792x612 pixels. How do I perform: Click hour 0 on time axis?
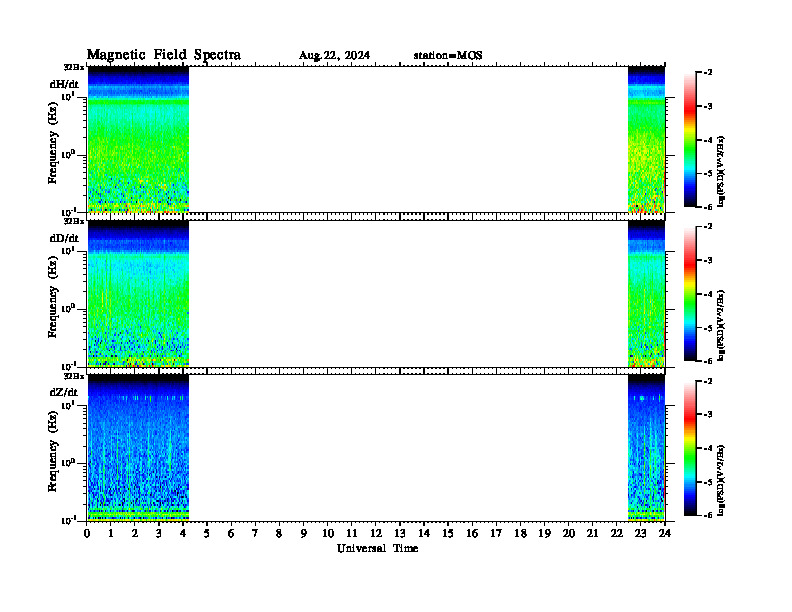pos(87,534)
